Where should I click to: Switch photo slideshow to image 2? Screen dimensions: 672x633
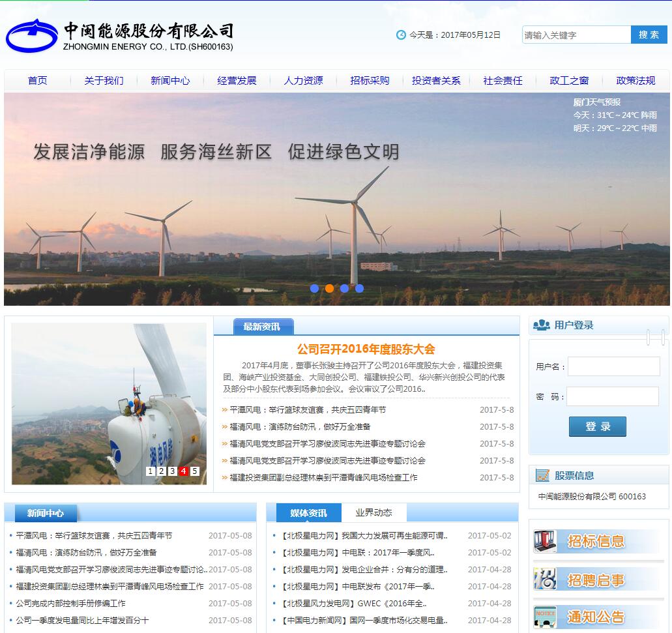(162, 471)
